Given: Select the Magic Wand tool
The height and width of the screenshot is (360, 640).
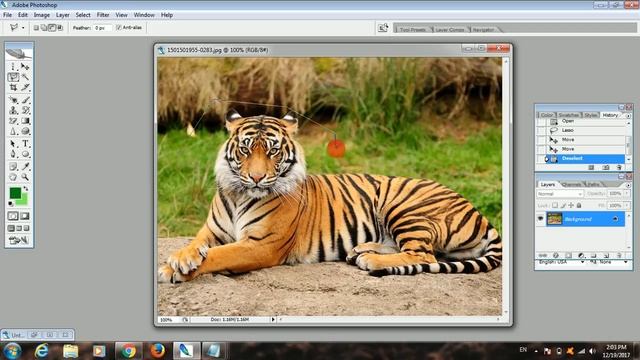Looking at the screenshot, I should point(25,77).
